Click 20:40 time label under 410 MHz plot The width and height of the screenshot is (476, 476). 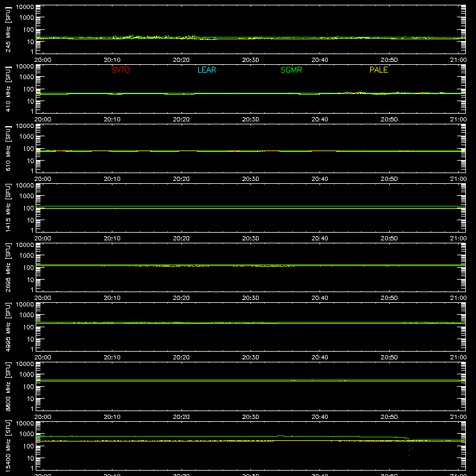pos(320,120)
